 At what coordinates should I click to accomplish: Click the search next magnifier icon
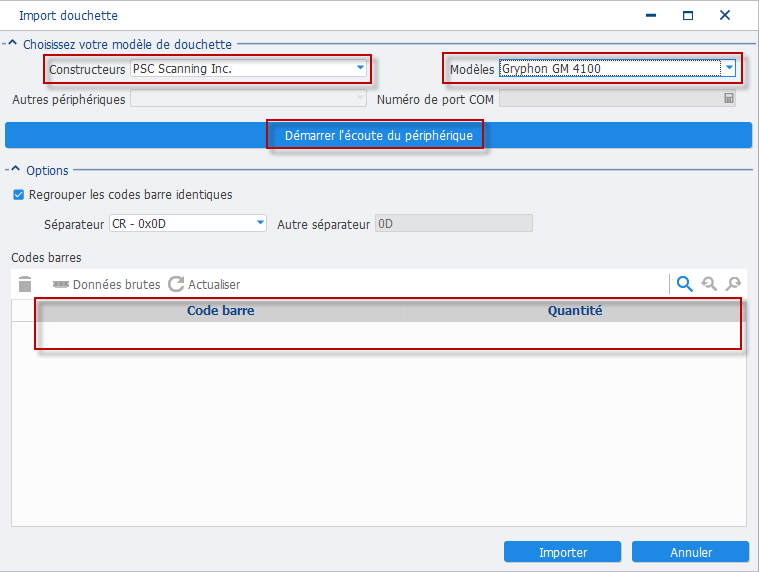[x=733, y=284]
